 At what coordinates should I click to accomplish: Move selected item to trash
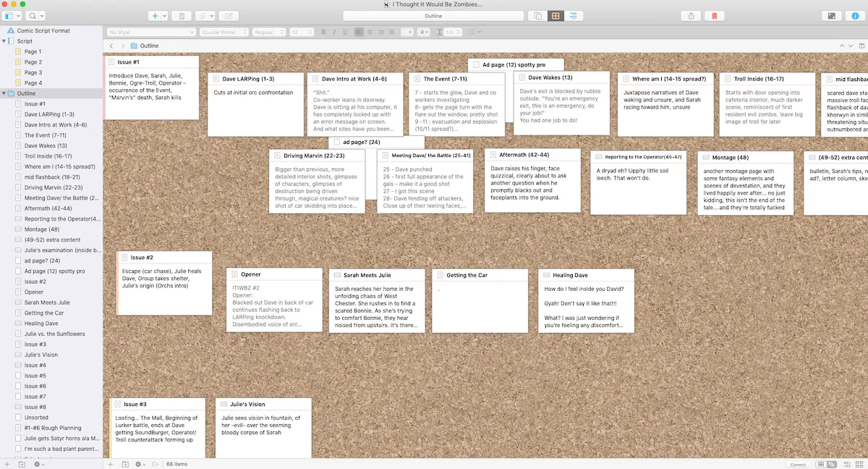pos(182,15)
